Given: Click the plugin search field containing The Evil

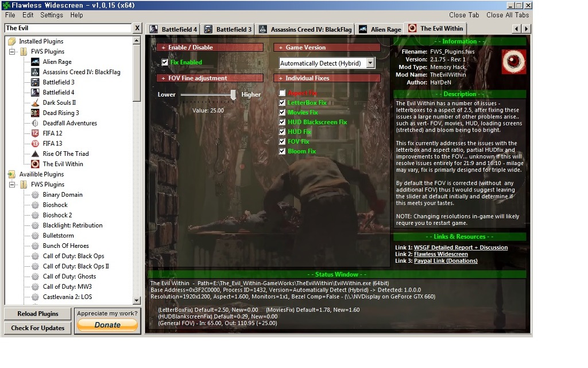Looking at the screenshot, I should click(67, 28).
